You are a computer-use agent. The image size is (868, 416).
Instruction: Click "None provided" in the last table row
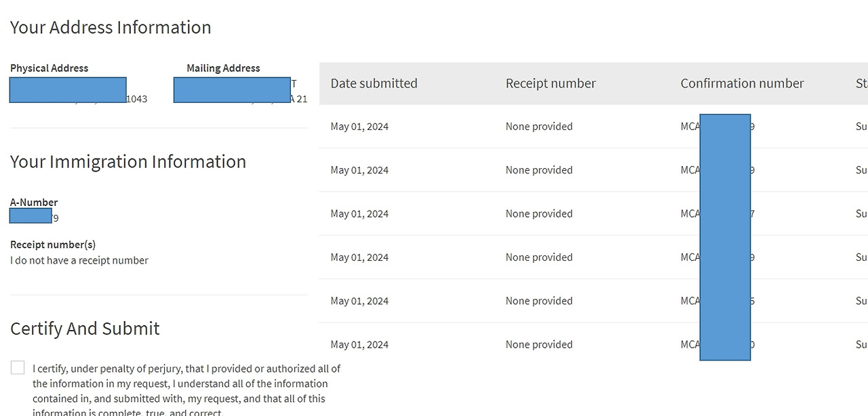(x=538, y=344)
